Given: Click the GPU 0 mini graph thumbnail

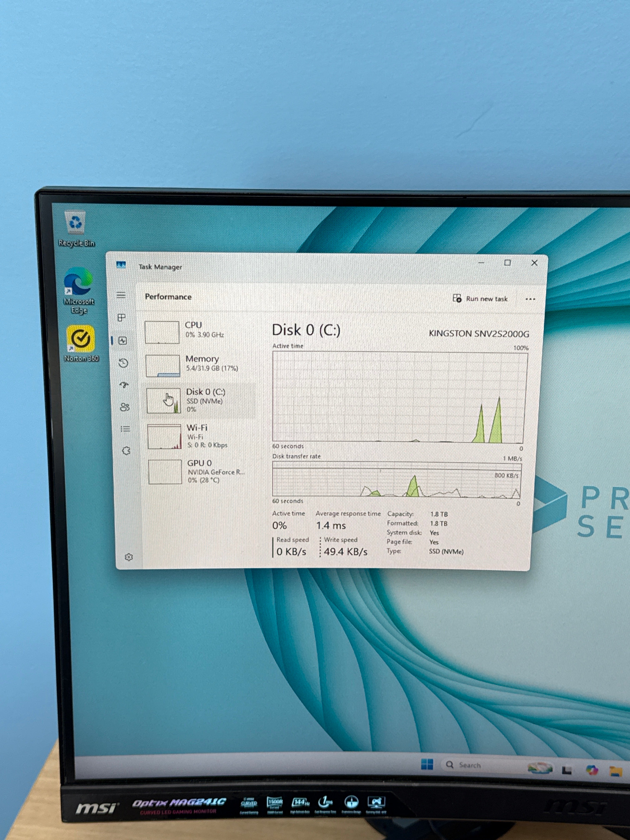Looking at the screenshot, I should click(165, 472).
